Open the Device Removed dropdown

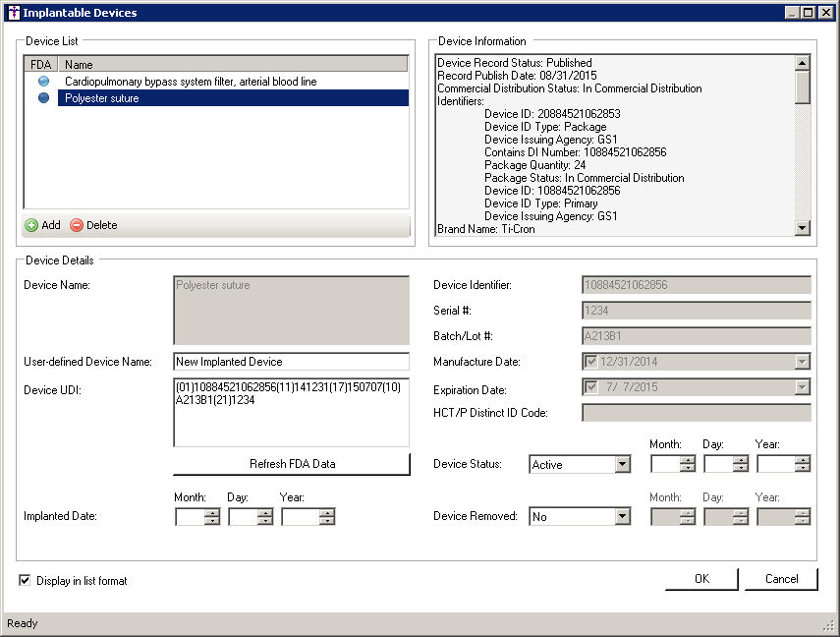622,516
